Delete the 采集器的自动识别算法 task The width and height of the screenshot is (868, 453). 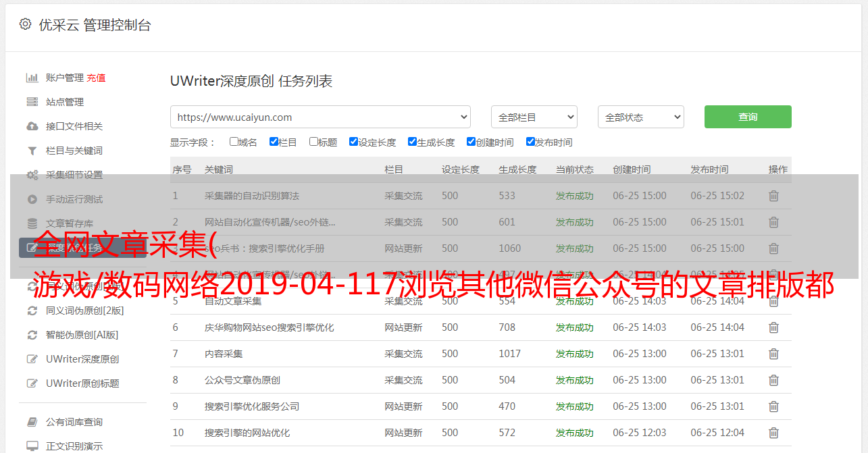pos(773,196)
